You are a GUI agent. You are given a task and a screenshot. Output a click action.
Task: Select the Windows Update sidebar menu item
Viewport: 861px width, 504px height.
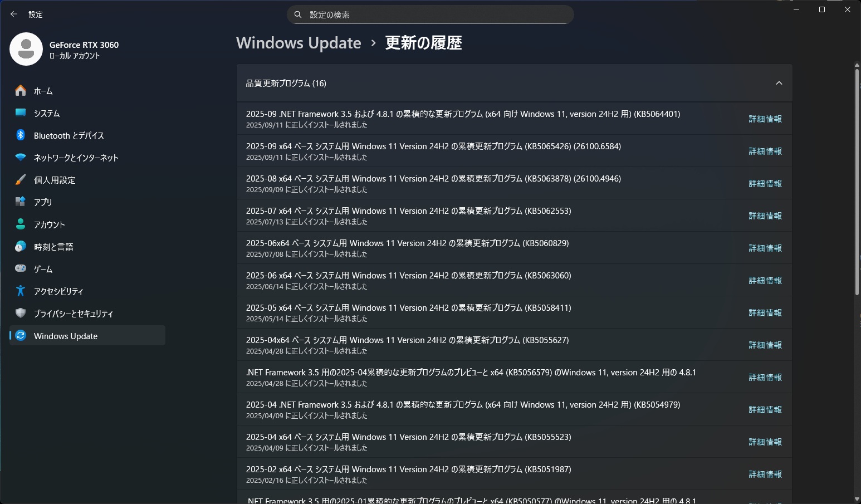click(x=87, y=335)
